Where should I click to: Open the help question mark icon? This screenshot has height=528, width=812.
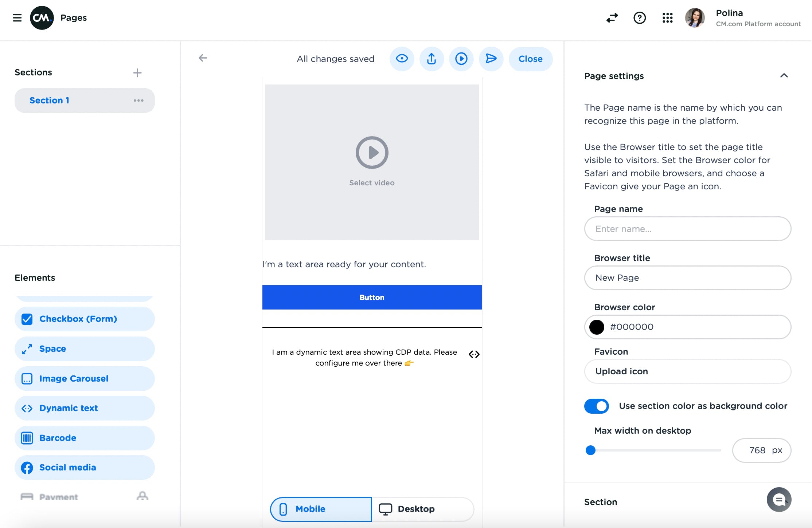640,18
